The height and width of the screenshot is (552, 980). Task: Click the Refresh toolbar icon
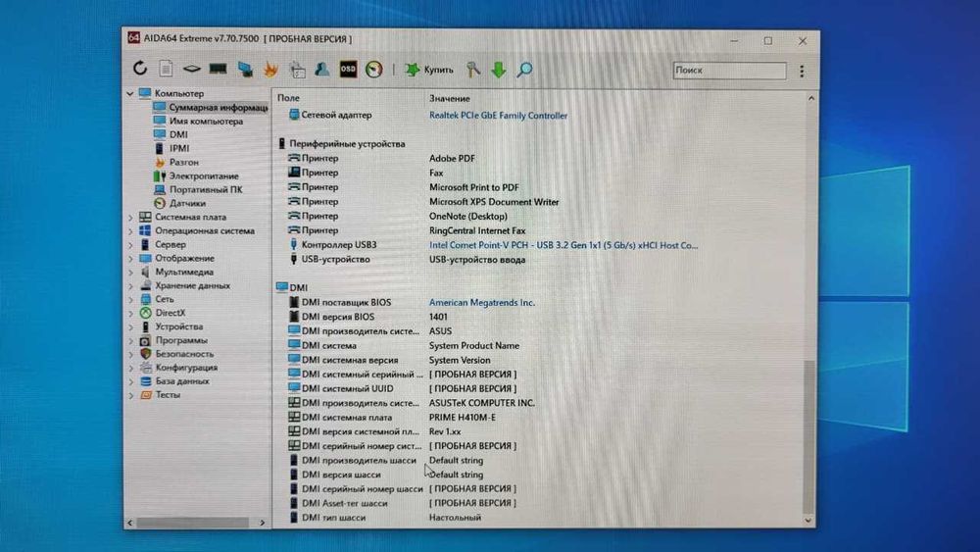pos(140,69)
